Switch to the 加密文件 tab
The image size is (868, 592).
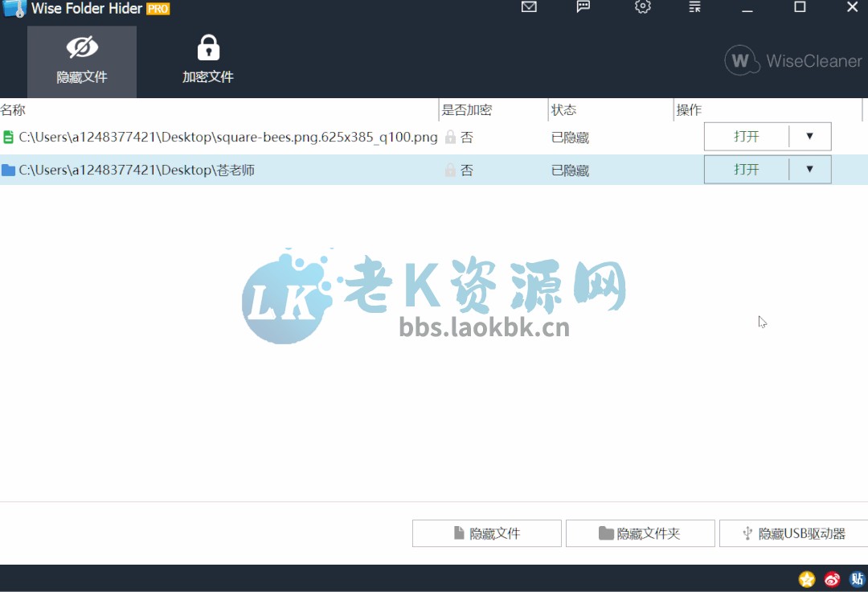(208, 61)
